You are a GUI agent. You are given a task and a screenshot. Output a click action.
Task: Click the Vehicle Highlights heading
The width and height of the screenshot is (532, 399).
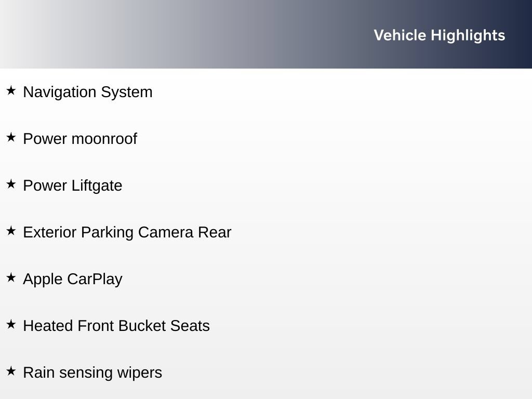(x=440, y=36)
